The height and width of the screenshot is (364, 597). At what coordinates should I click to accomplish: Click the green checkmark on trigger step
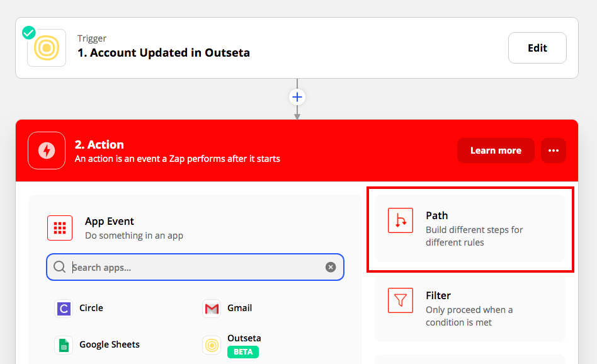(28, 33)
